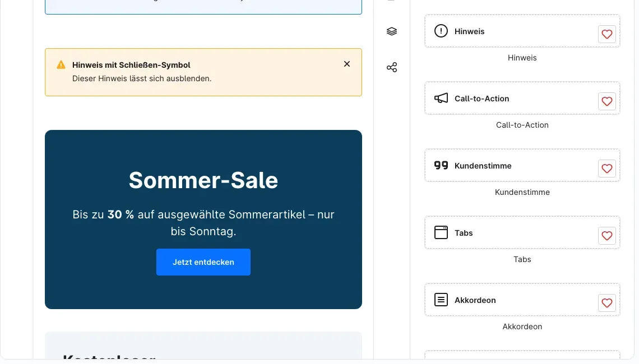
Task: Favorite the Hinweis block with heart
Action: coord(607,34)
